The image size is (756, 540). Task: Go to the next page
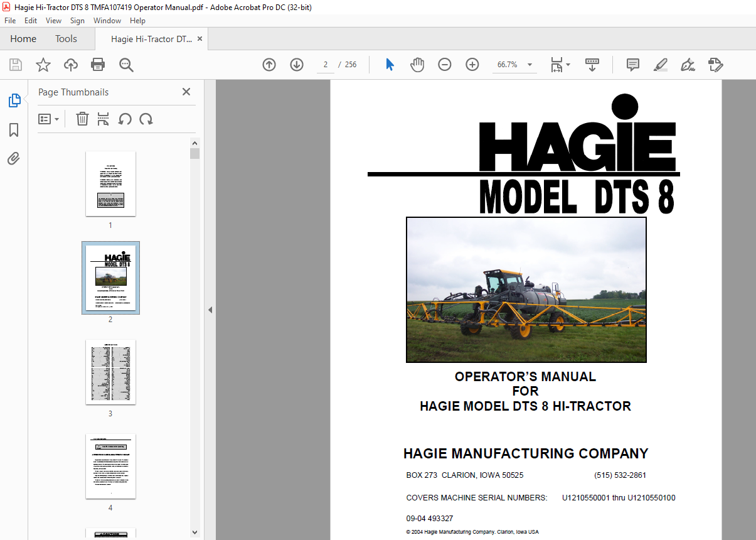point(297,65)
